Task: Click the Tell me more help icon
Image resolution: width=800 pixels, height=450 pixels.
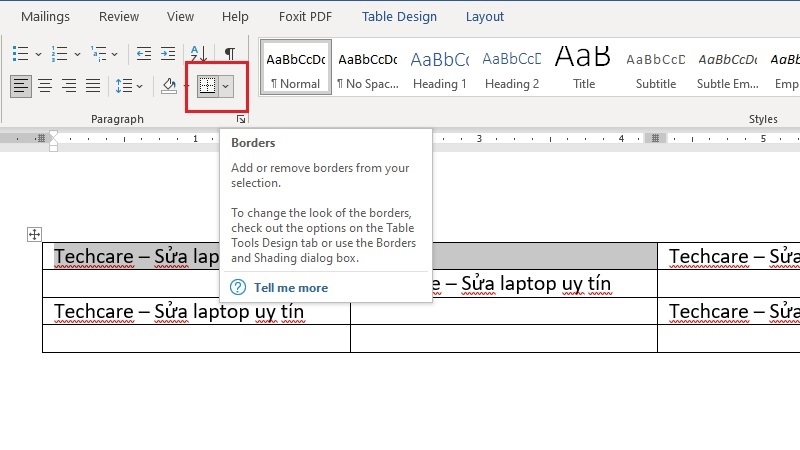Action: click(x=238, y=288)
